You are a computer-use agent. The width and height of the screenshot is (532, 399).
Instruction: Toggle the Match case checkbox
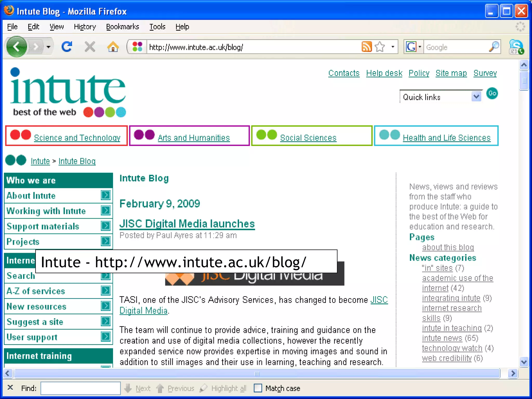(x=258, y=388)
